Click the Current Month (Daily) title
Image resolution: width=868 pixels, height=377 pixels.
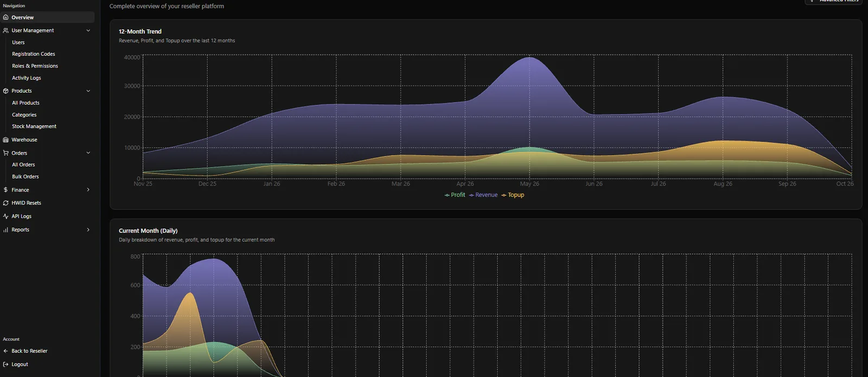148,231
